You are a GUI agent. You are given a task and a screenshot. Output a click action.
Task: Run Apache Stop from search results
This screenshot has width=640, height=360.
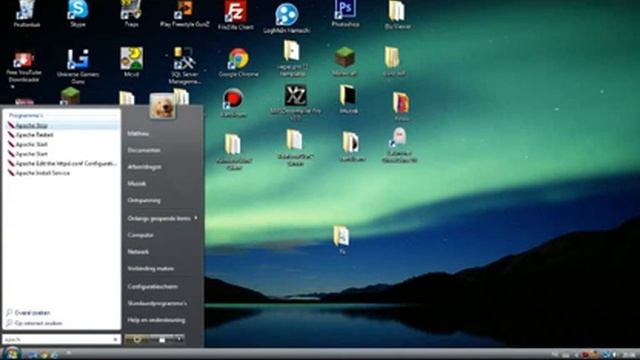coord(61,126)
